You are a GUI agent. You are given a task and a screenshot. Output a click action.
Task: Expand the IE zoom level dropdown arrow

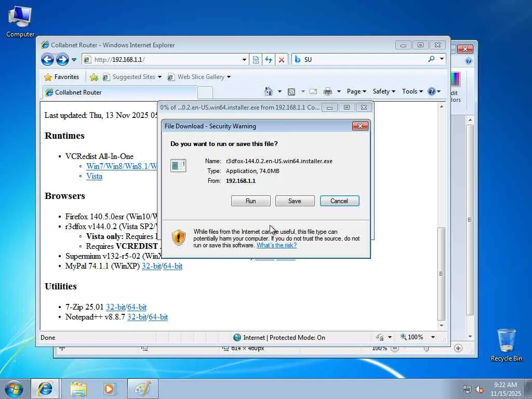tap(433, 337)
